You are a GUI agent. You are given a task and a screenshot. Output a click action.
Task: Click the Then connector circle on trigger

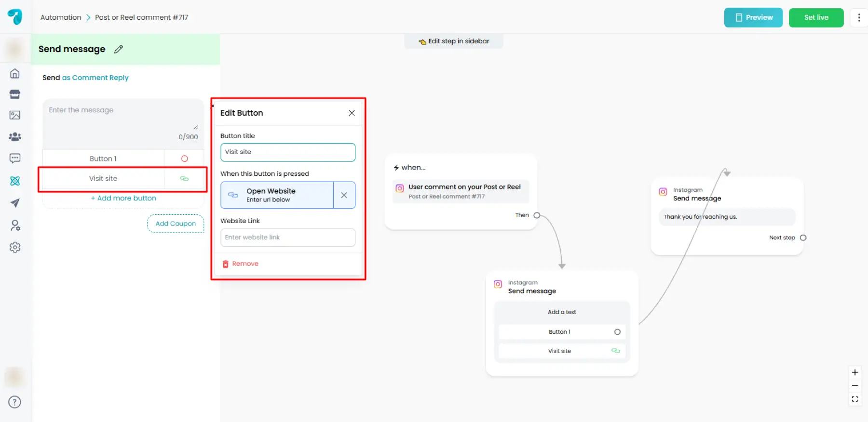click(x=537, y=215)
